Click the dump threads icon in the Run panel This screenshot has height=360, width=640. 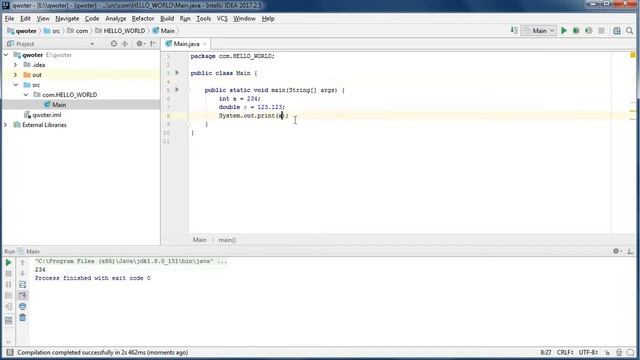tap(9, 296)
